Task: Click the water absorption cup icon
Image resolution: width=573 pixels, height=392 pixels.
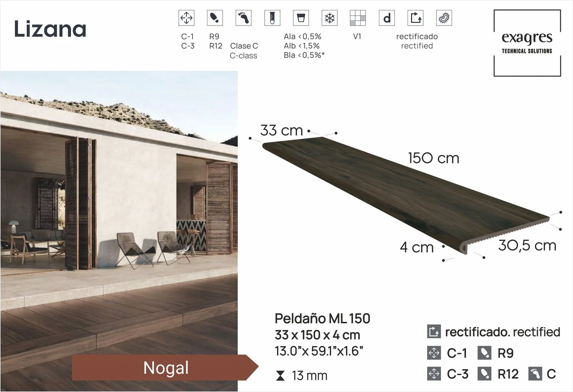Action: coord(301,18)
